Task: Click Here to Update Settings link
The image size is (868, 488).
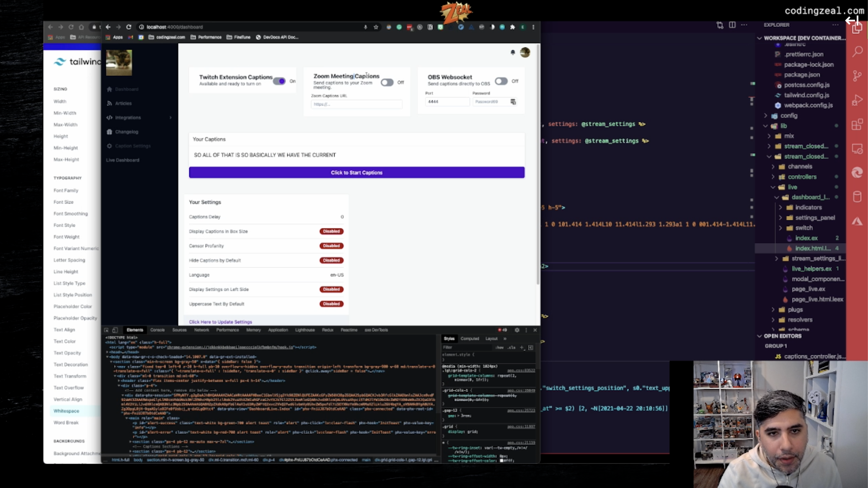Action: point(220,322)
